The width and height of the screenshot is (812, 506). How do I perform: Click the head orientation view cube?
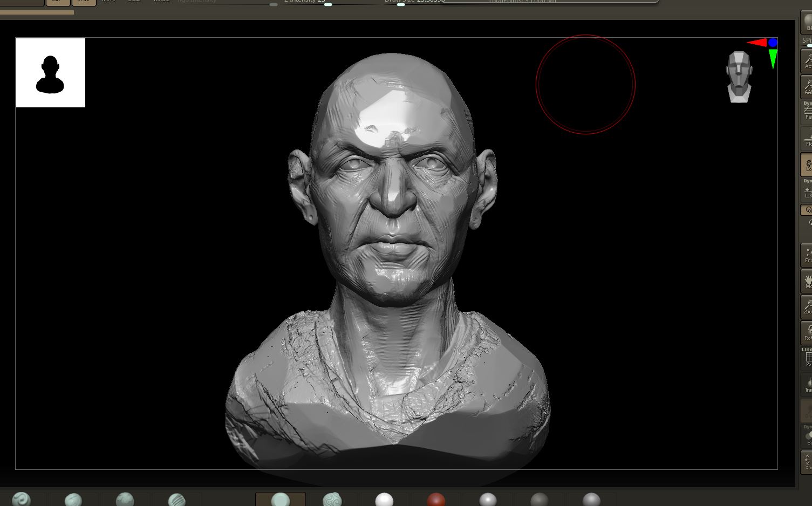pos(739,77)
